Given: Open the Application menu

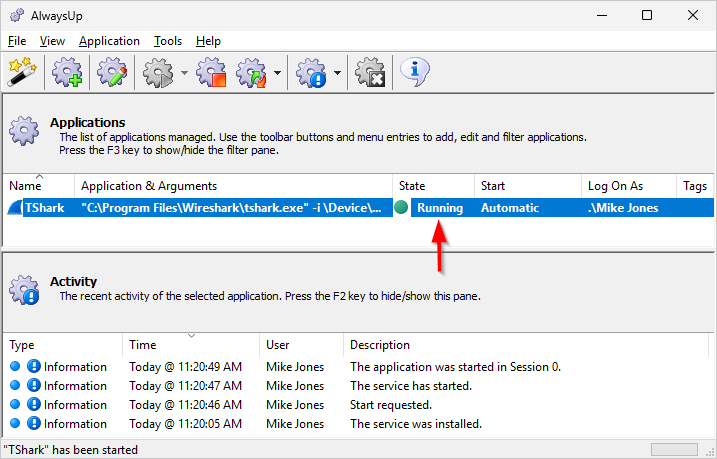Looking at the screenshot, I should [x=109, y=41].
